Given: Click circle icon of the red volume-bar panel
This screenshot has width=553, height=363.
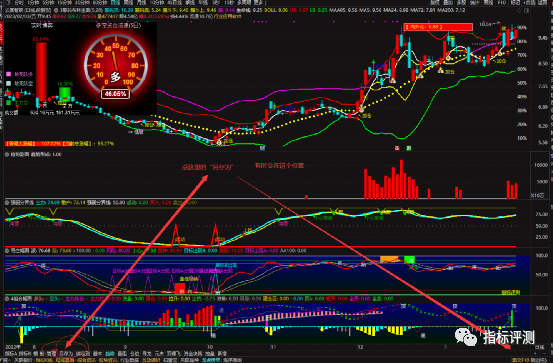Looking at the screenshot, I should tap(7, 155).
